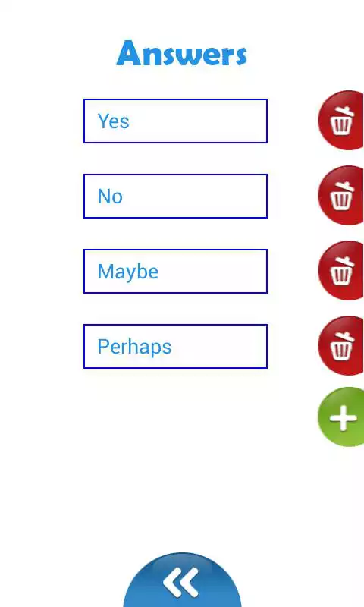364x607 pixels.
Task: Tap the red bin next to first answer
Action: pos(340,121)
